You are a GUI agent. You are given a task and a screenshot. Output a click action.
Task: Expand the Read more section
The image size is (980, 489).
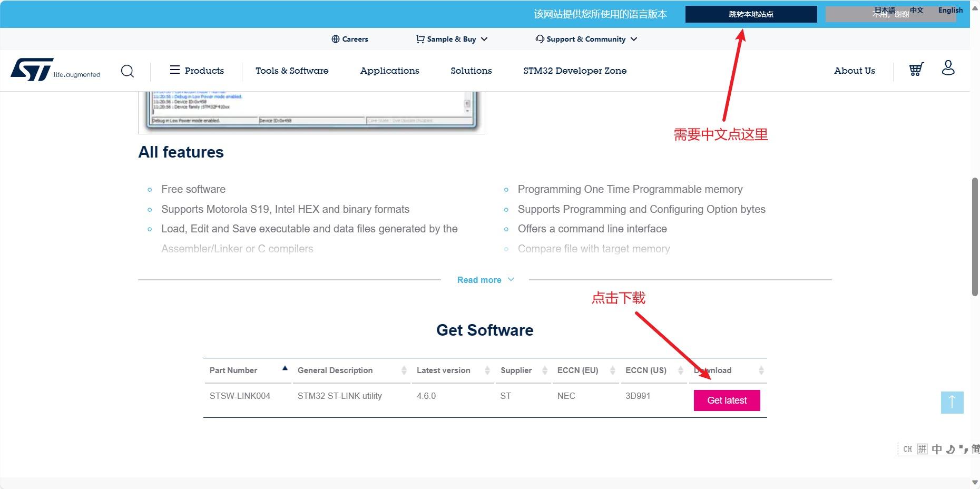tap(485, 279)
